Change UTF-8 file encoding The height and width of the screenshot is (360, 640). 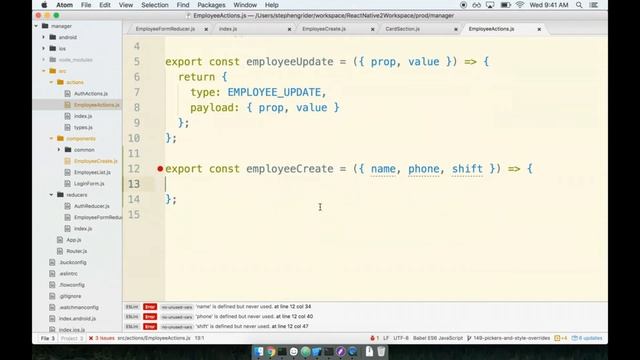click(401, 338)
